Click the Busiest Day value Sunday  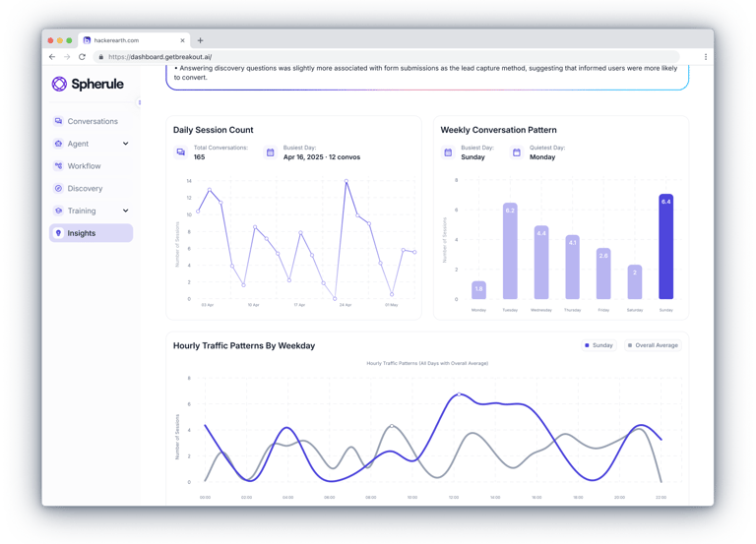[x=472, y=157]
